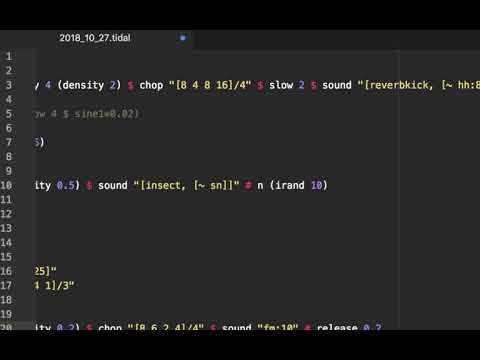Click "release" on line 20
This screenshot has height=360, width=480.
[x=337, y=327]
